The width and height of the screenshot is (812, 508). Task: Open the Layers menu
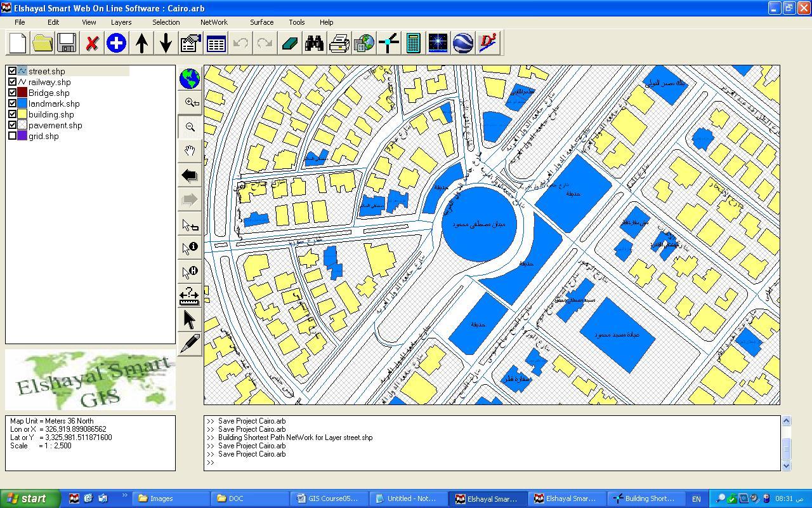(121, 22)
